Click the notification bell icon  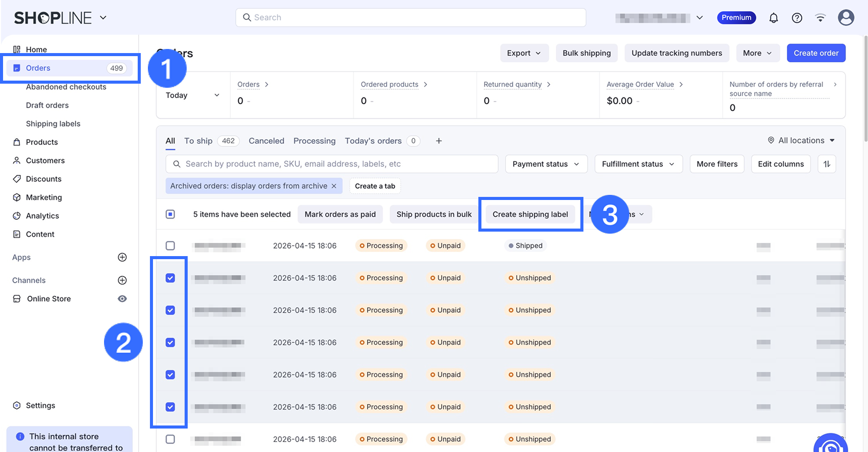click(x=773, y=18)
